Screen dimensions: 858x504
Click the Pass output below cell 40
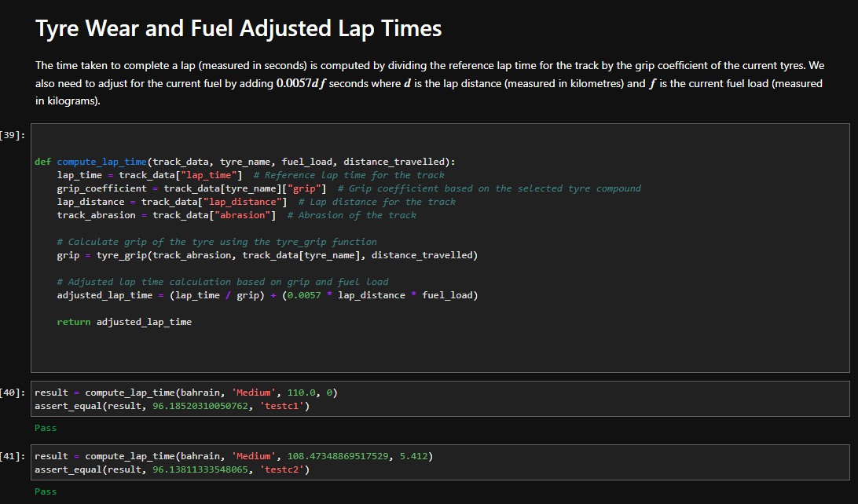click(x=46, y=428)
